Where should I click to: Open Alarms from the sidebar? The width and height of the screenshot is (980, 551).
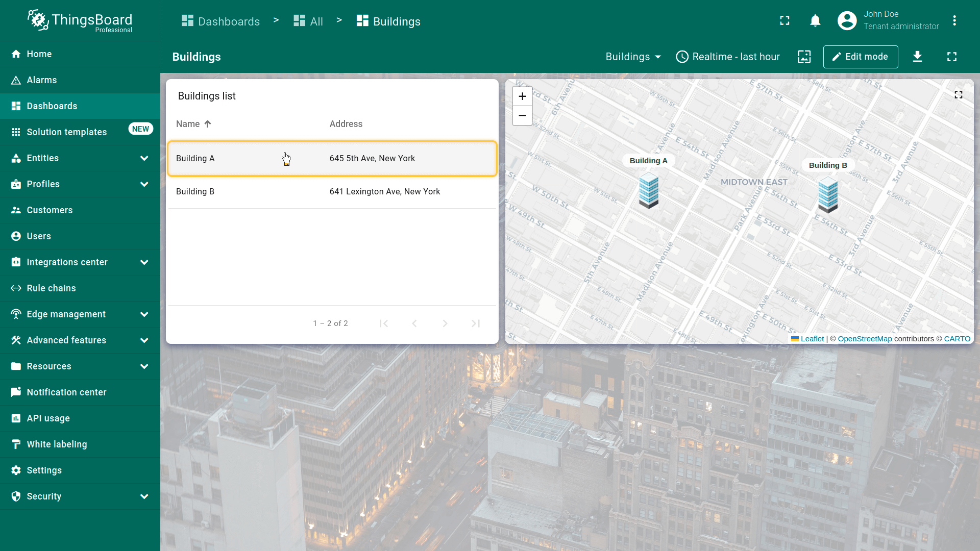point(42,80)
